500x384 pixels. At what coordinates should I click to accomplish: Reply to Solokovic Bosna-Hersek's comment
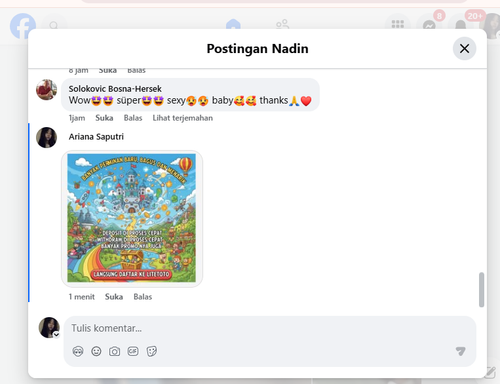(x=133, y=118)
